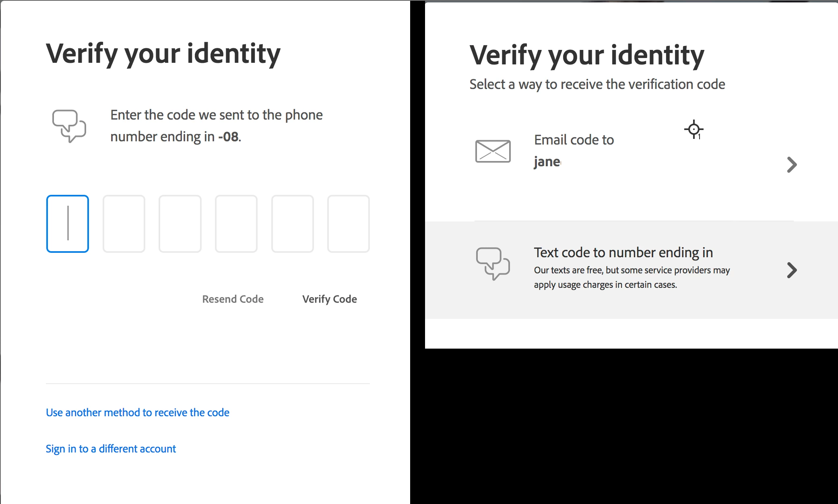Click Sign in to a different account
838x504 pixels.
pos(111,449)
